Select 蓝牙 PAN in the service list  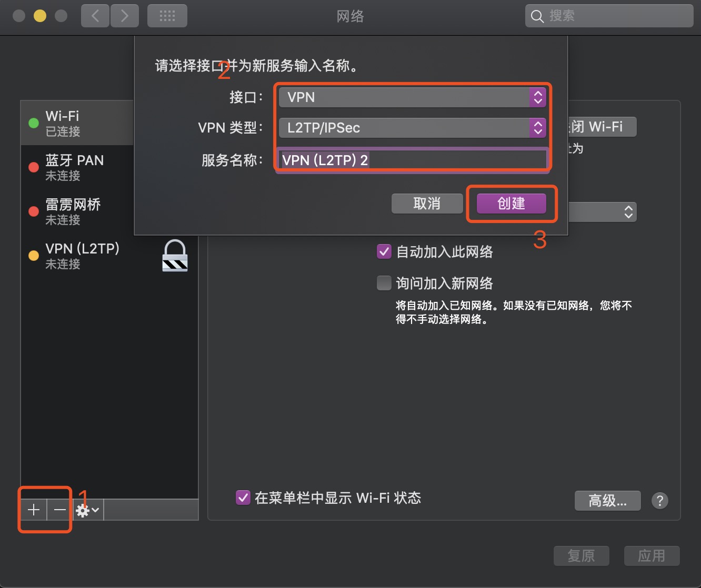pyautogui.click(x=76, y=167)
